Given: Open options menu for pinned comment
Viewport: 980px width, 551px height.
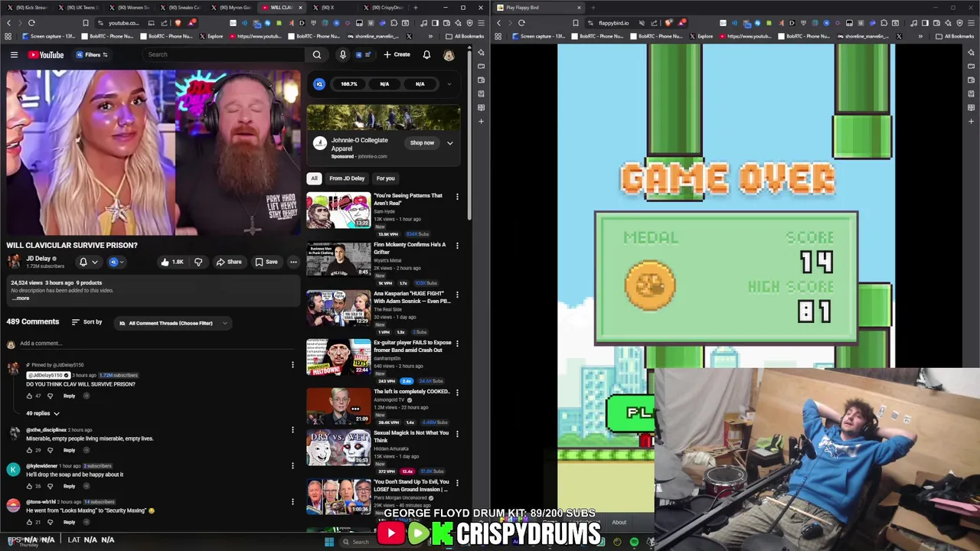Looking at the screenshot, I should (292, 365).
